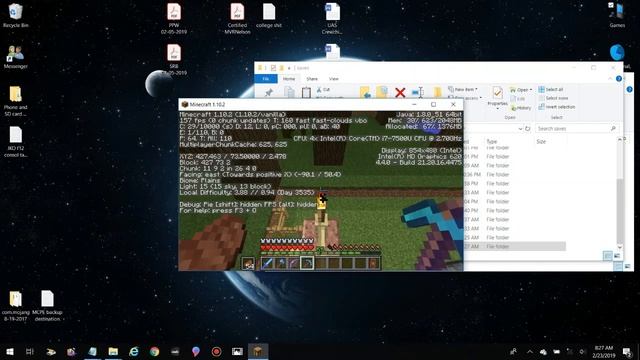Switch to the Share ribbon tab
This screenshot has height=360, width=640.
coord(312,78)
